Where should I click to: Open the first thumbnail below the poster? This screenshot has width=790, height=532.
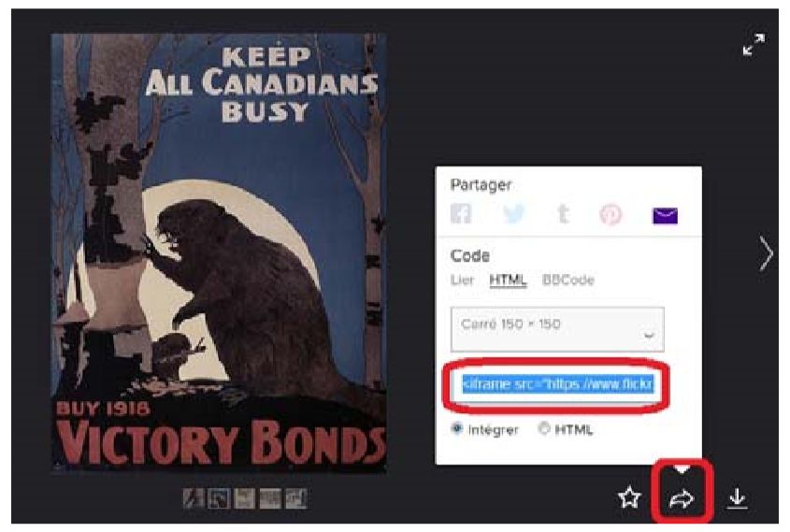tap(194, 498)
